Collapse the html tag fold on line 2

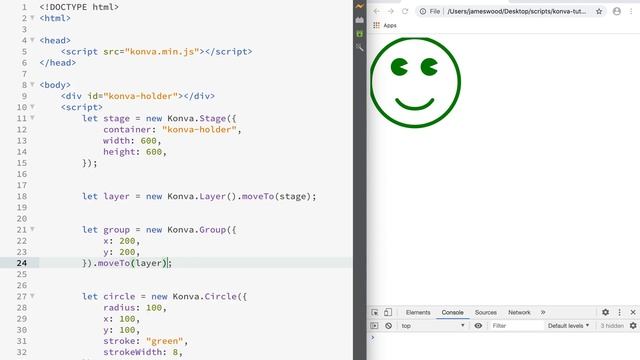point(32,18)
